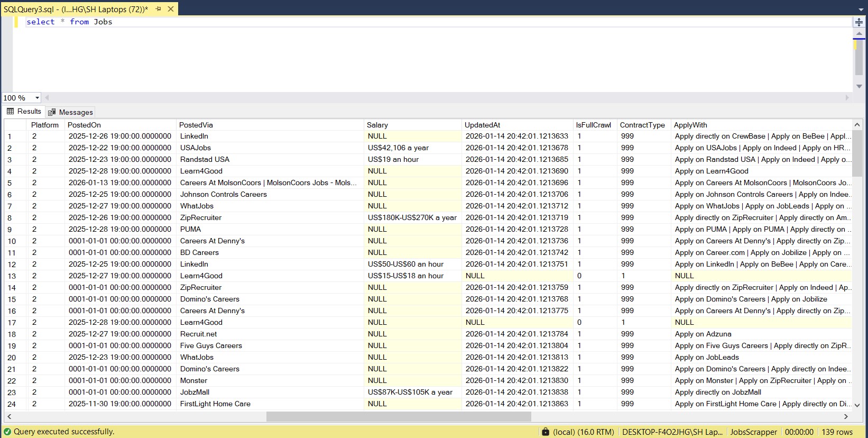Close the SQLQuery3.sql query tab
868x438 pixels.
[171, 9]
